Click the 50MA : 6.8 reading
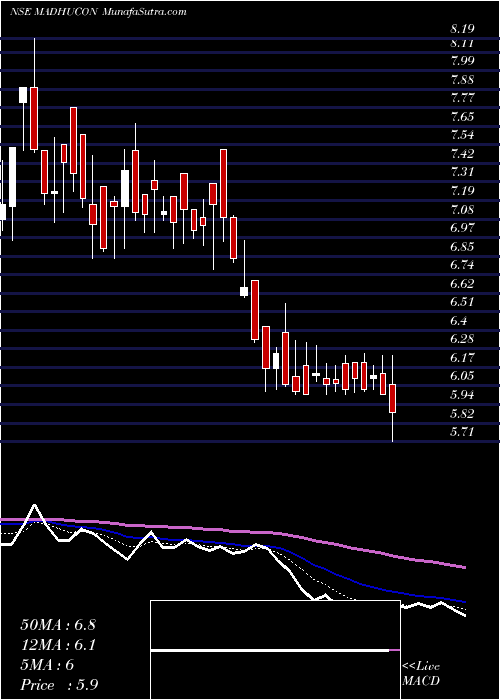The image size is (500, 700). click(x=58, y=625)
